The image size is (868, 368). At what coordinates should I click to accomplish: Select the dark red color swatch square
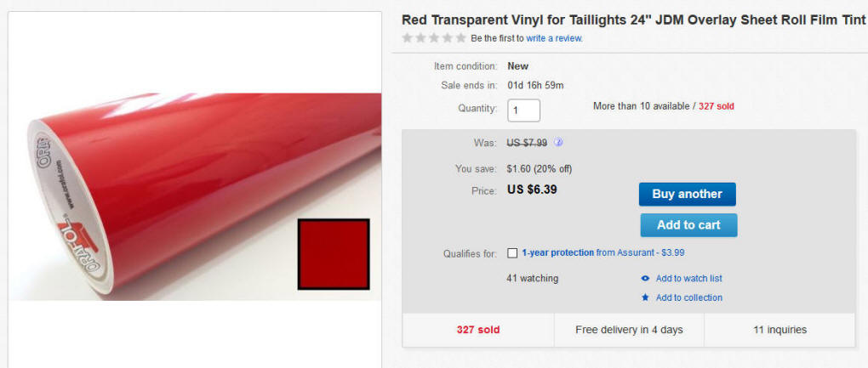(334, 254)
